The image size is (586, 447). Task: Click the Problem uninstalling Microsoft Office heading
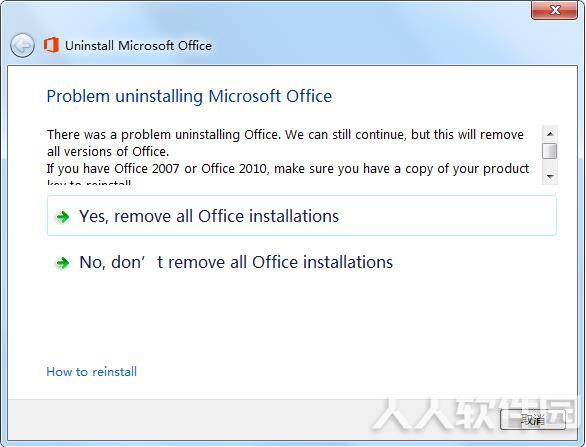(189, 96)
